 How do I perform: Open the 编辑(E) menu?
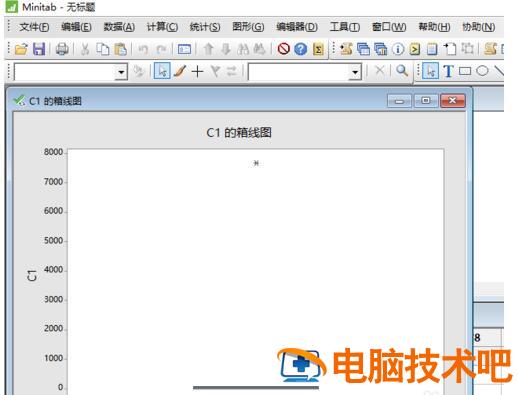tap(76, 27)
